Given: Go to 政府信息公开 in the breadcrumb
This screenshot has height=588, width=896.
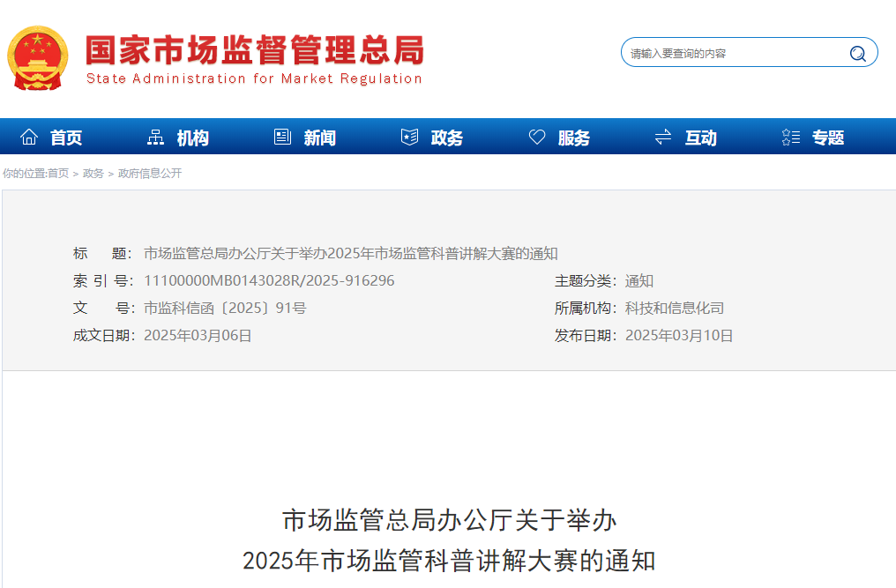Looking at the screenshot, I should pos(150,173).
